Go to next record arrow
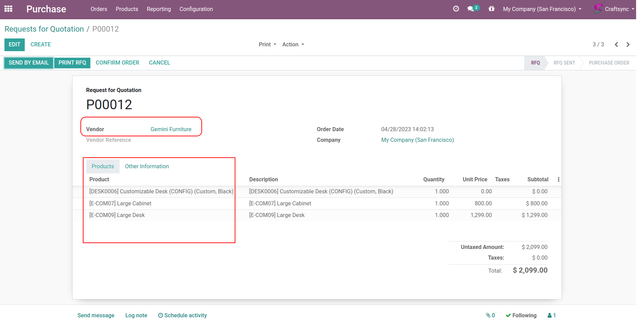644x330 pixels. tap(628, 45)
